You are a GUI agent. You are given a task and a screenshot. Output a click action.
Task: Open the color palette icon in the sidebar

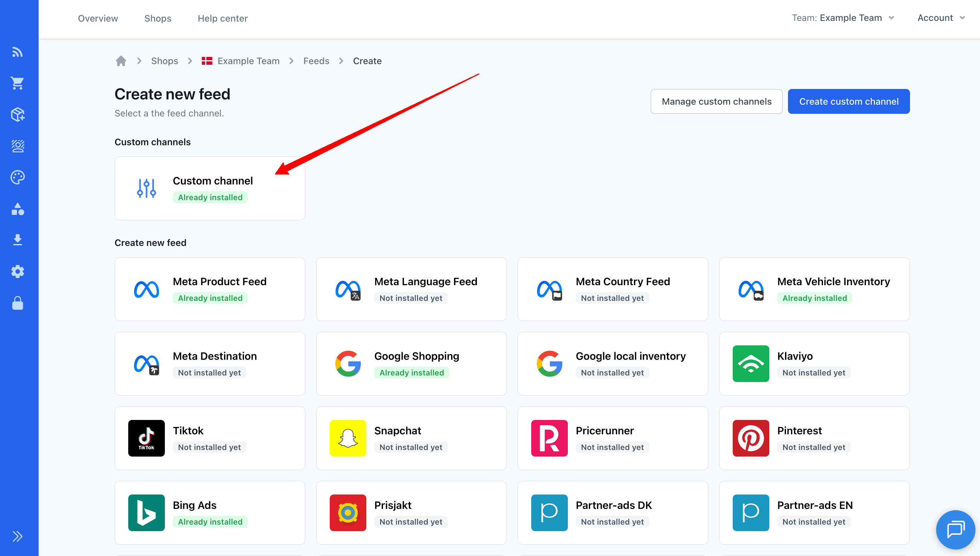point(18,177)
